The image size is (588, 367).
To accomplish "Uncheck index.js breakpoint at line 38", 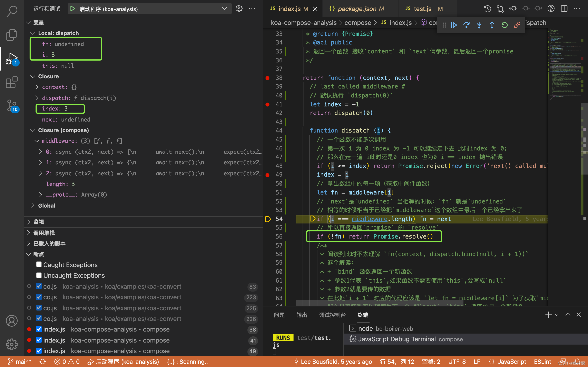I will [39, 329].
